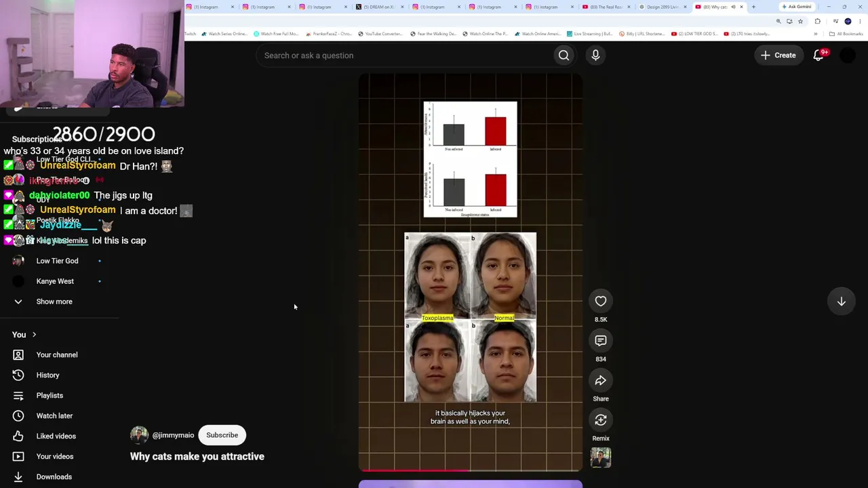The image size is (868, 488).
Task: Remix this Short
Action: coord(601,420)
